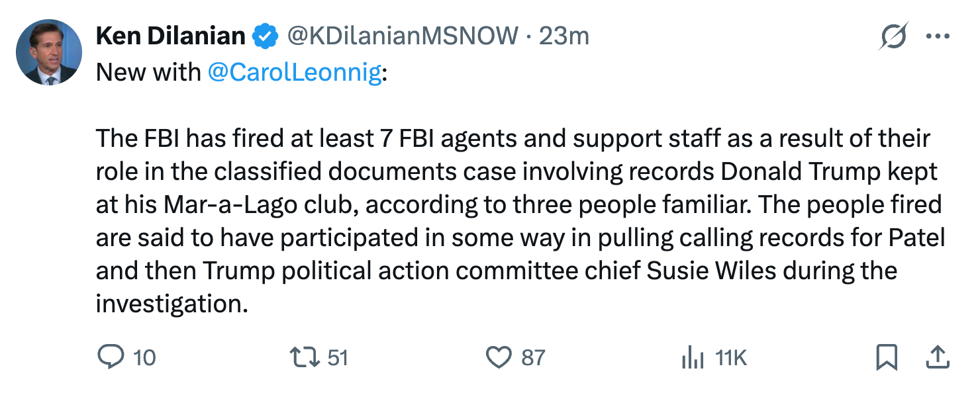The width and height of the screenshot is (980, 393).
Task: Click the 23m timestamp
Action: pos(563,36)
